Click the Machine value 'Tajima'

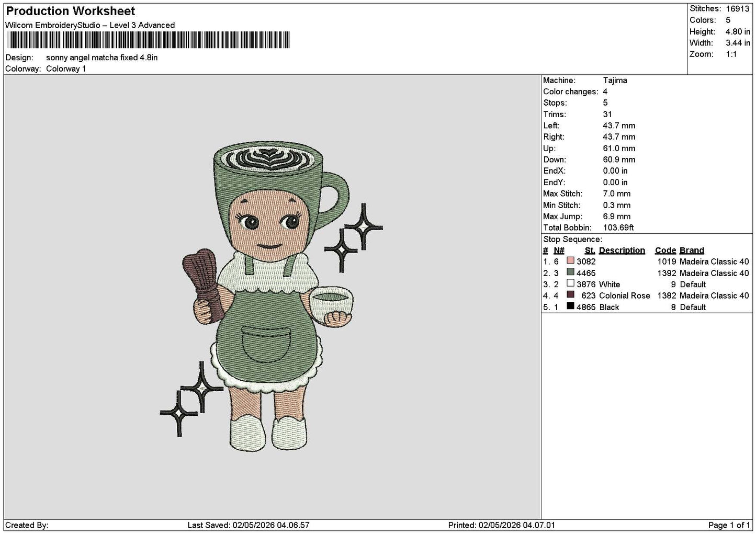pyautogui.click(x=615, y=81)
